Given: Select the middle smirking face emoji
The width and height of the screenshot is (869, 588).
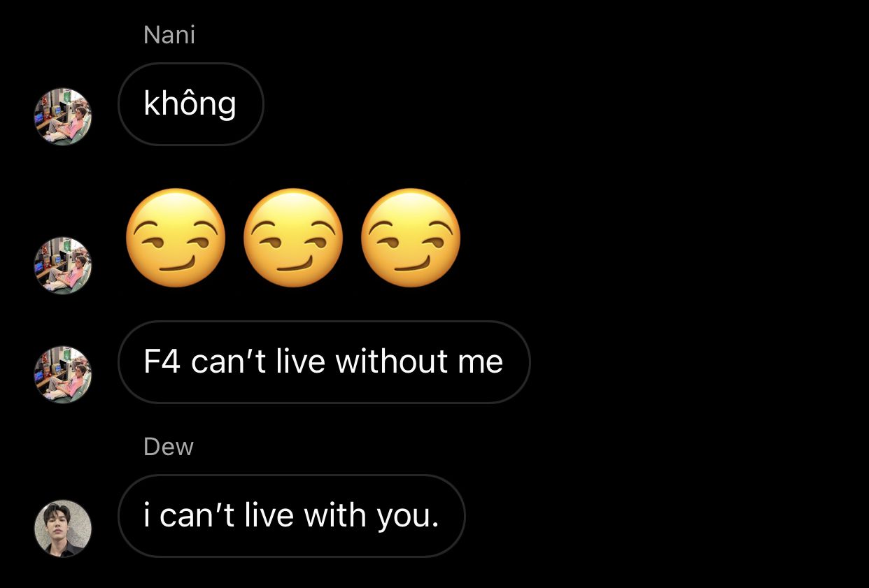Looking at the screenshot, I should point(293,238).
